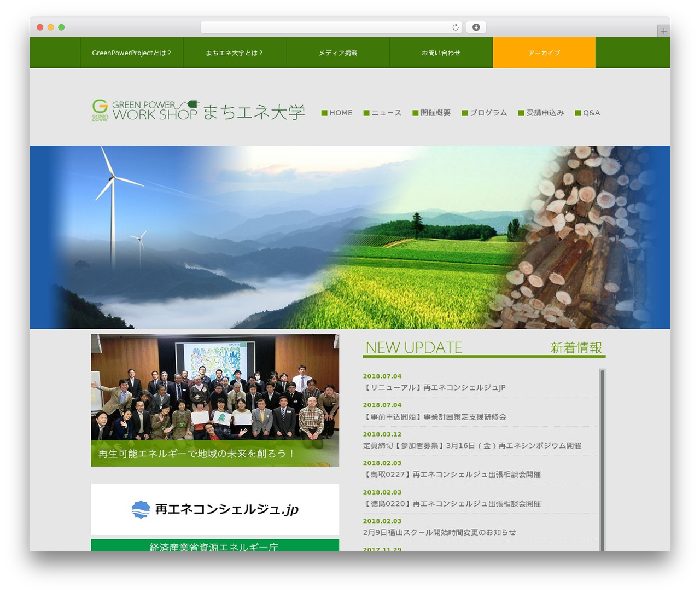Open the 開催概要 navigation link

click(x=431, y=113)
